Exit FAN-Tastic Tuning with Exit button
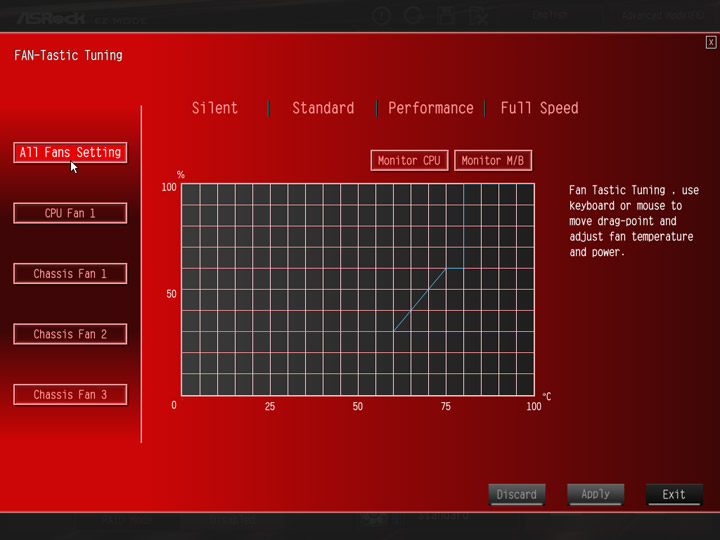 tap(674, 495)
